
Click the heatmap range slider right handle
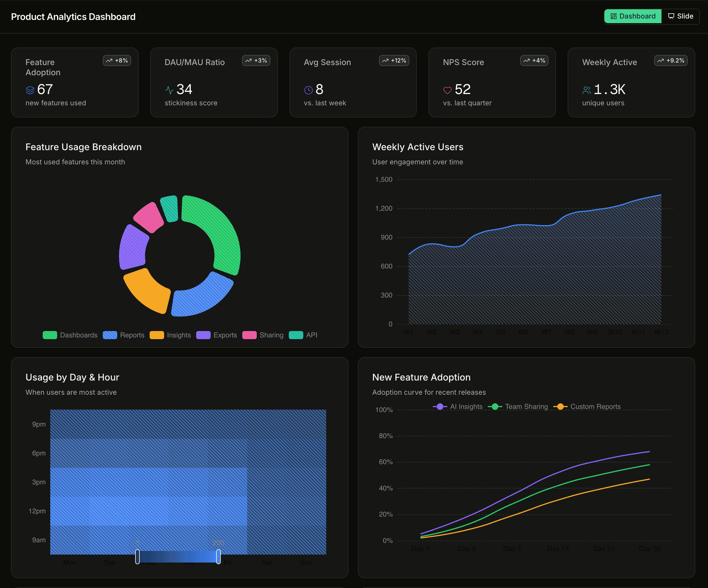coord(219,556)
